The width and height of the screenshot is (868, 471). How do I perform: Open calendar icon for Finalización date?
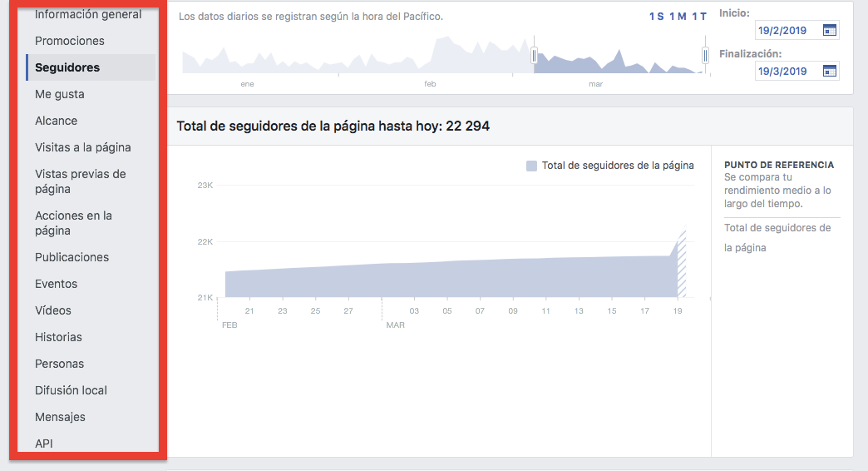point(829,71)
